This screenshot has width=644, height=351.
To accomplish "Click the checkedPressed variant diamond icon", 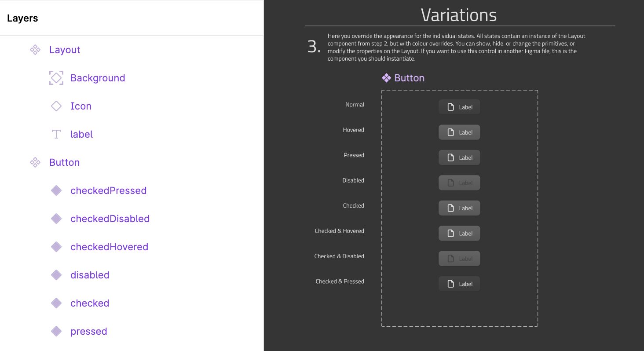I will (56, 190).
